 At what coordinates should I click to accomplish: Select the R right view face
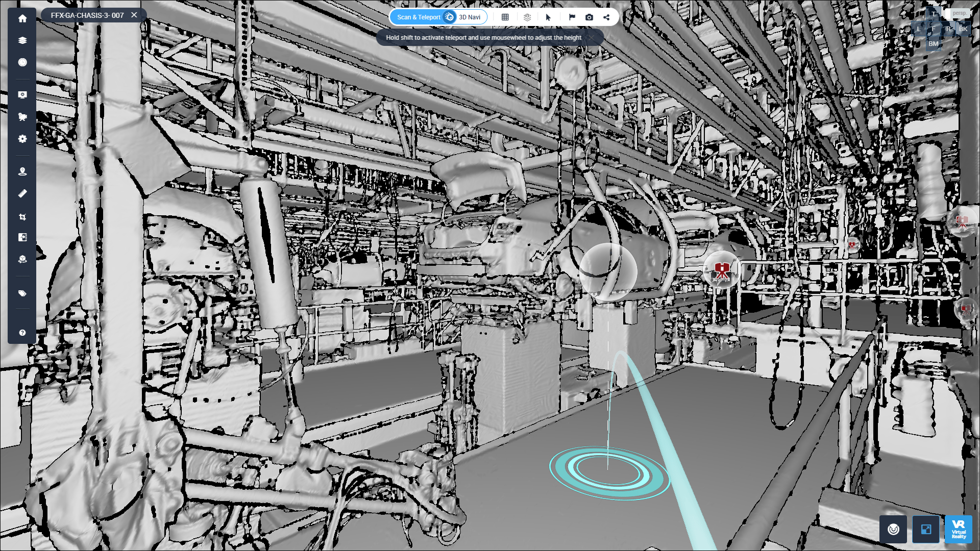[948, 29]
